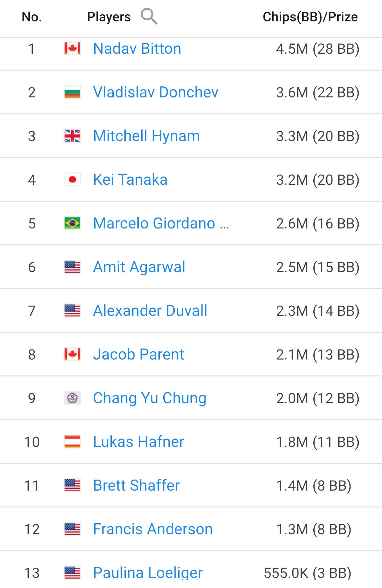Image resolution: width=382 pixels, height=588 pixels.
Task: Click the Players column header
Action: tap(109, 17)
